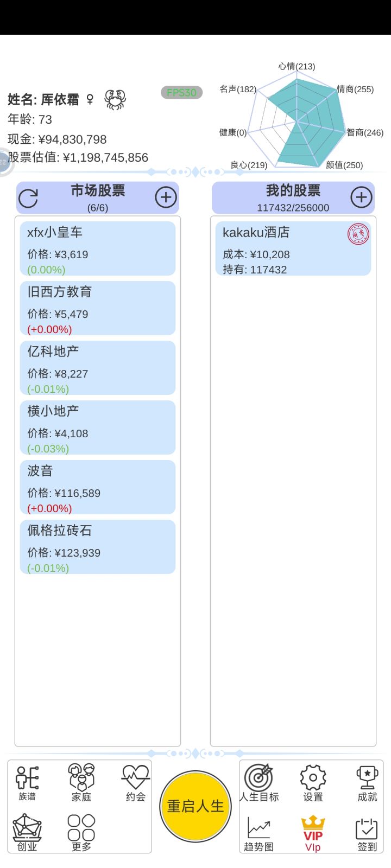Tap the plus icon beside 我的股票
Viewport: 391px width, 868px height.
click(361, 197)
